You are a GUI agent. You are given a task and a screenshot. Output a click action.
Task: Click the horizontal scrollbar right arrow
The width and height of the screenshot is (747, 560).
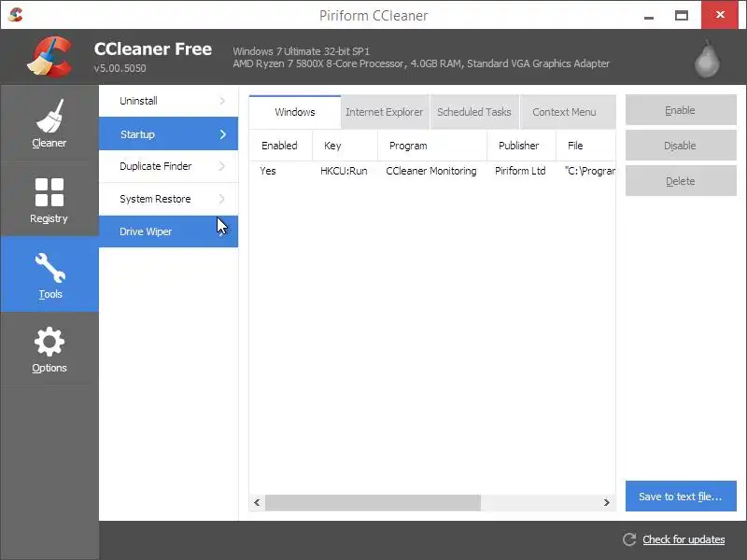(x=606, y=502)
